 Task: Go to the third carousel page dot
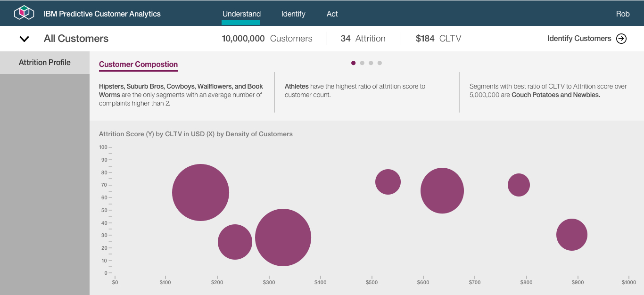click(371, 63)
